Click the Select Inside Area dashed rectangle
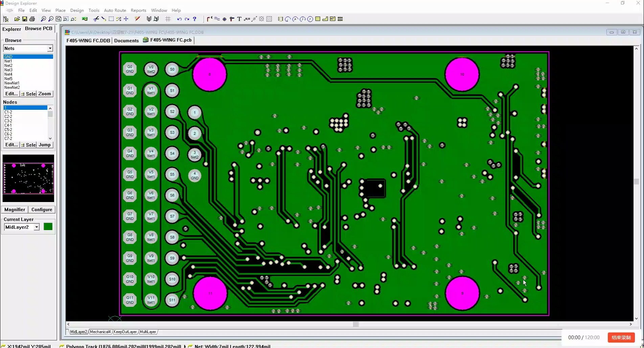Screen dimensions: 644x348 pos(111,19)
